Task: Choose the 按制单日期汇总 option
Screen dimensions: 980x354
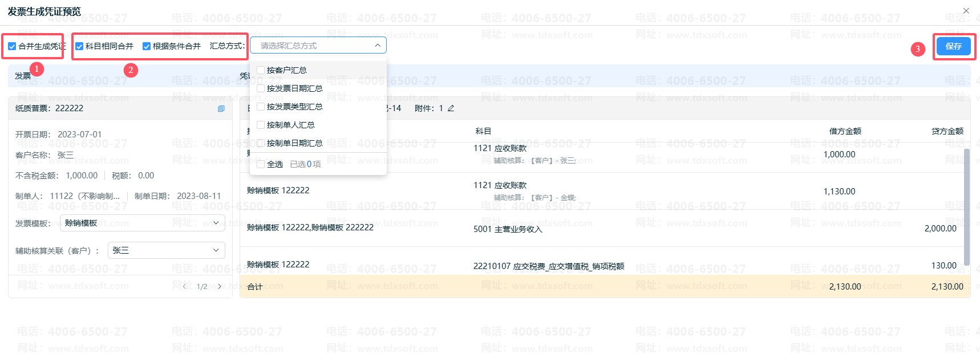Action: [294, 143]
